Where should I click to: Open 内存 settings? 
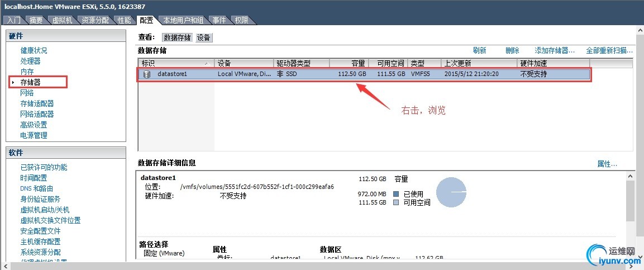27,72
